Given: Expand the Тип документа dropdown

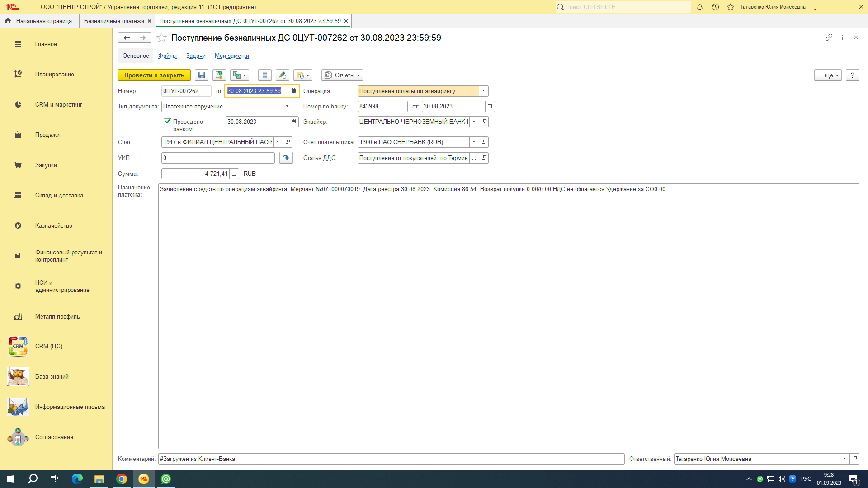Looking at the screenshot, I should click(287, 106).
